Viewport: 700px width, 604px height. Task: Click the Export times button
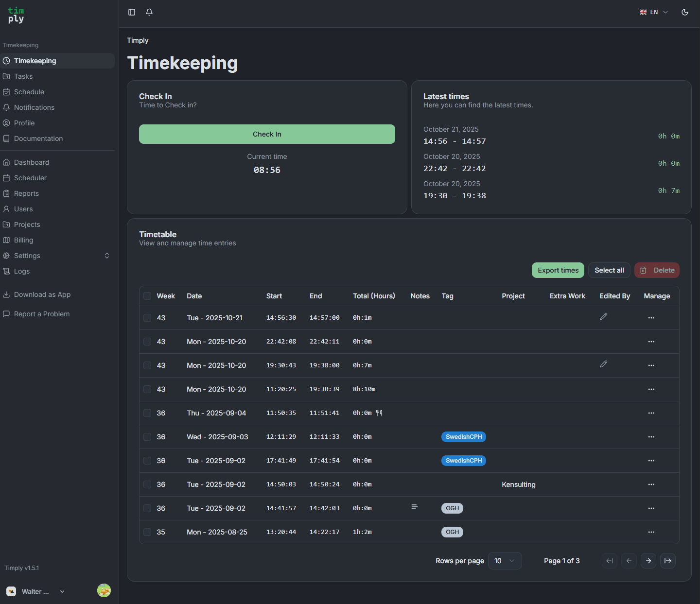[x=558, y=270]
